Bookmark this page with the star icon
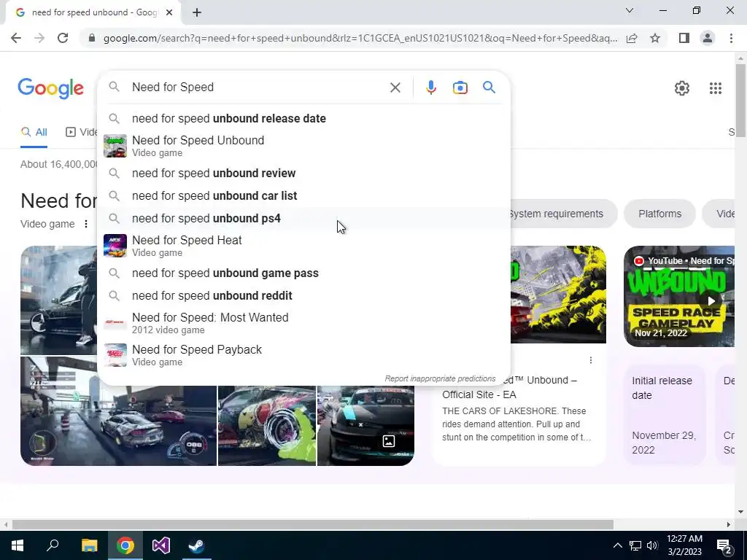 click(x=655, y=38)
